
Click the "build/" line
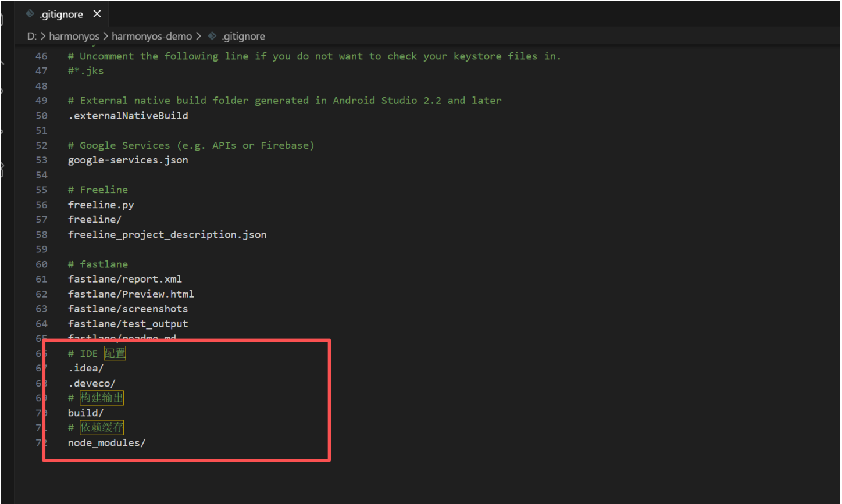point(86,413)
